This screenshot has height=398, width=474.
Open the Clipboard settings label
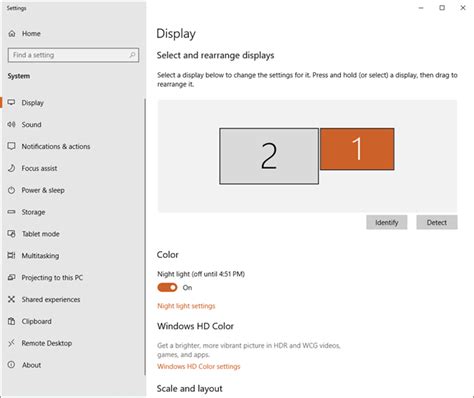coord(37,322)
